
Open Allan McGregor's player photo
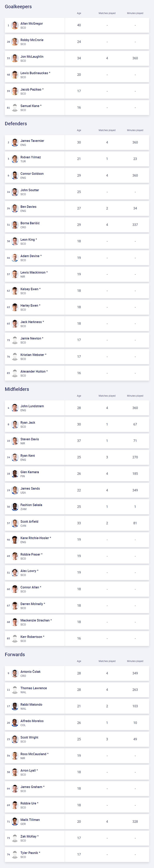14,25
